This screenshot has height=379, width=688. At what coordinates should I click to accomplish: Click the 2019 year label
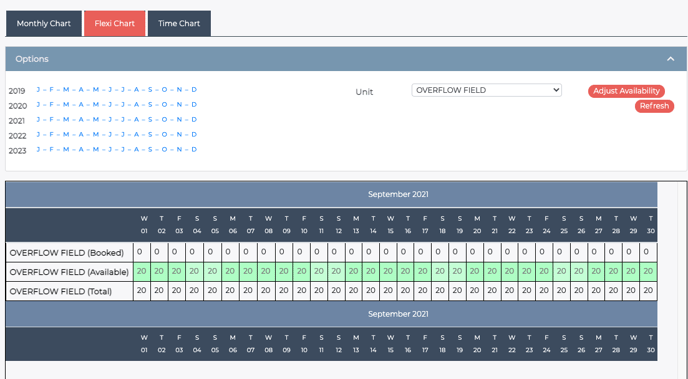(x=17, y=91)
